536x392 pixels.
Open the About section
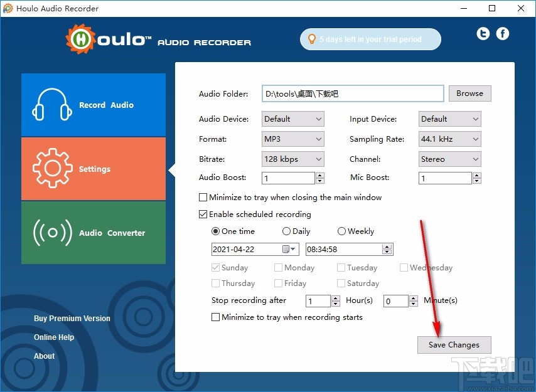[44, 356]
